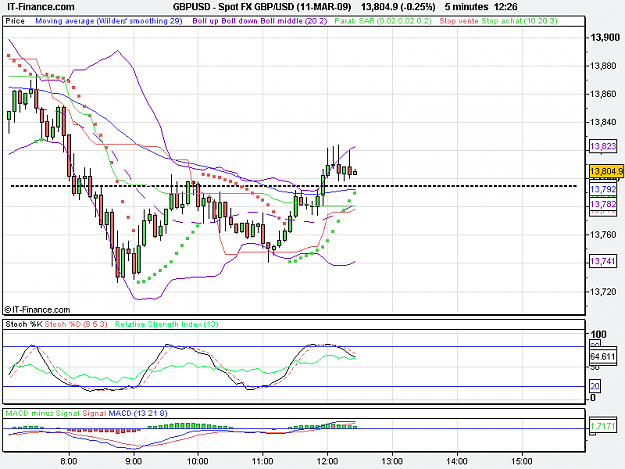Image resolution: width=625 pixels, height=469 pixels.
Task: Click the Stoch %D (8 5 3) legend
Action: tap(76, 324)
